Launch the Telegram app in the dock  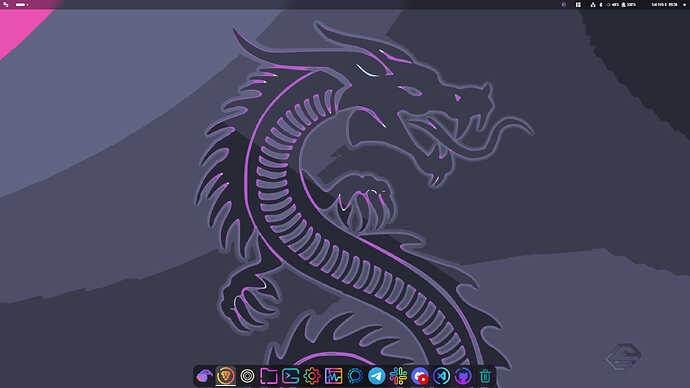tap(377, 376)
